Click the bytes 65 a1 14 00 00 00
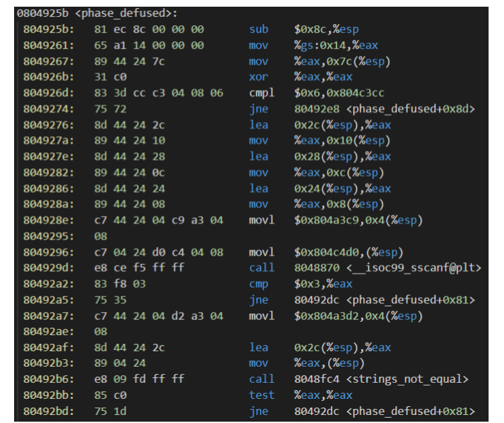The height and width of the screenshot is (423, 504). tap(149, 46)
